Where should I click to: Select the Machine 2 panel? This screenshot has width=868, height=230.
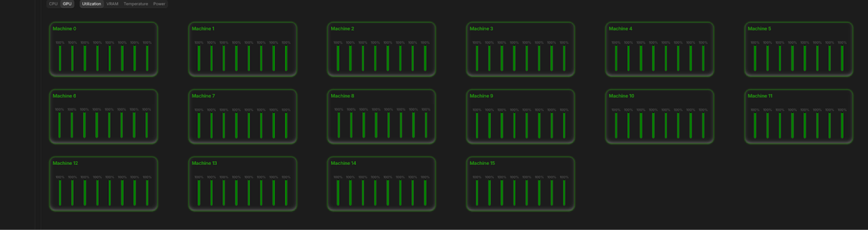pyautogui.click(x=381, y=49)
